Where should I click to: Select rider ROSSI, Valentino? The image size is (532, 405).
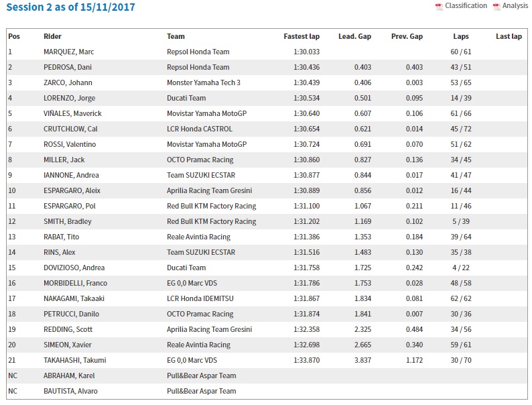click(70, 144)
